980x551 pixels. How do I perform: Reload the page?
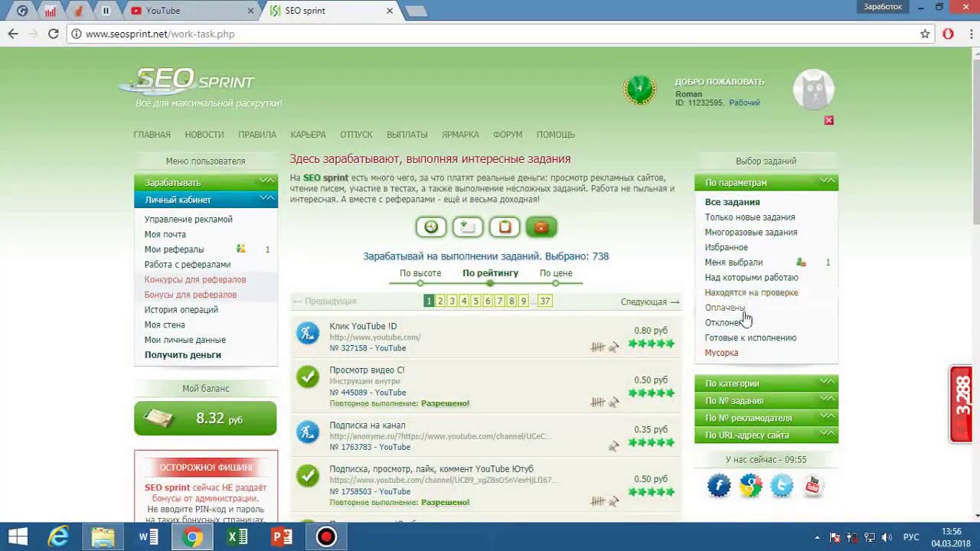pyautogui.click(x=53, y=34)
